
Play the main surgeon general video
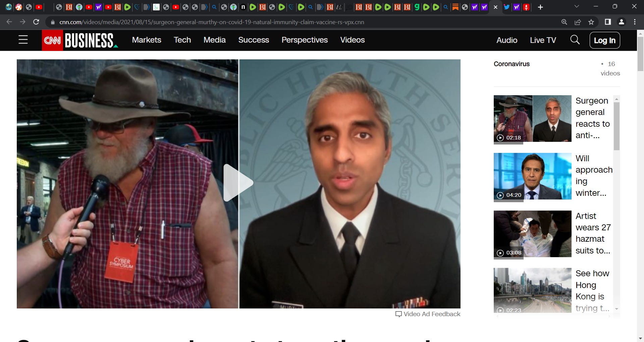tap(238, 183)
